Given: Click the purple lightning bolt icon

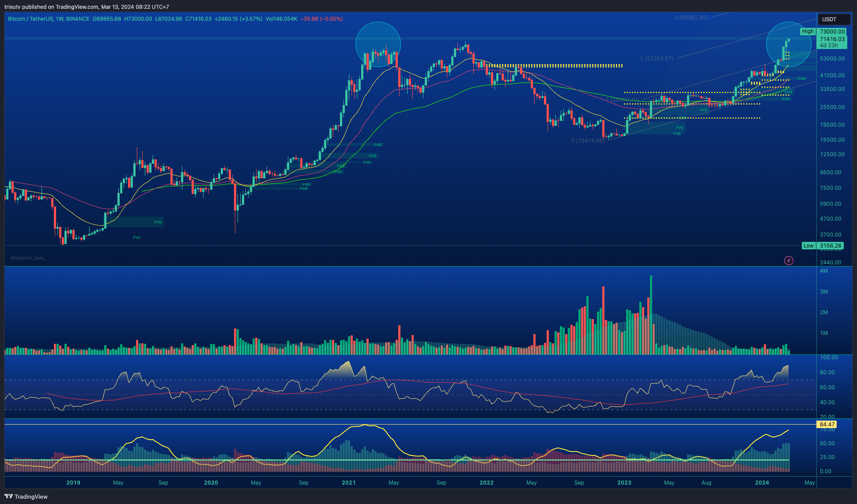Looking at the screenshot, I should [x=789, y=260].
